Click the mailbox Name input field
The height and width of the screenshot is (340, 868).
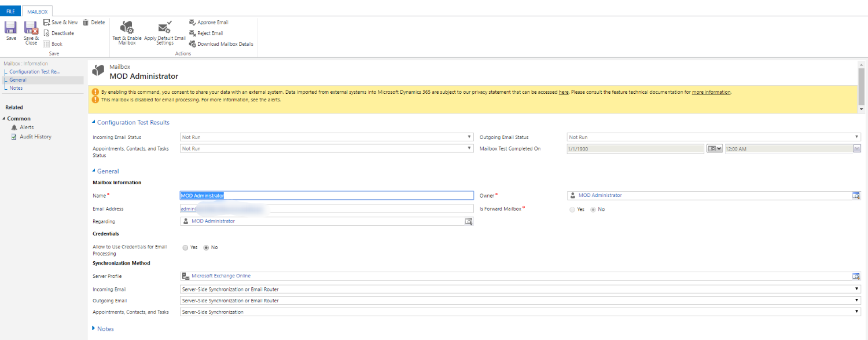(327, 196)
